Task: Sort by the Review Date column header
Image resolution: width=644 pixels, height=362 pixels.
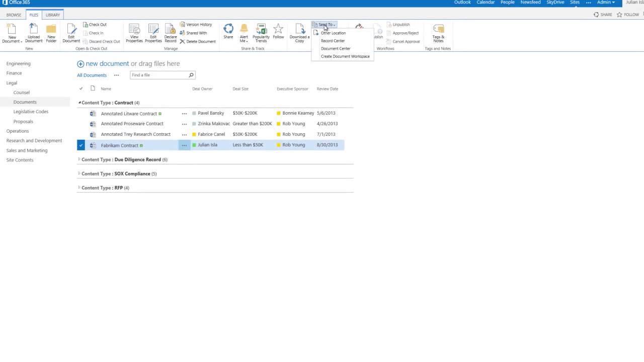Action: pos(327,89)
